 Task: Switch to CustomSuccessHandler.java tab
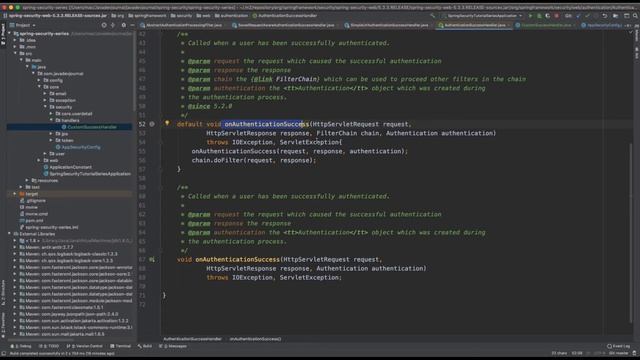546,25
